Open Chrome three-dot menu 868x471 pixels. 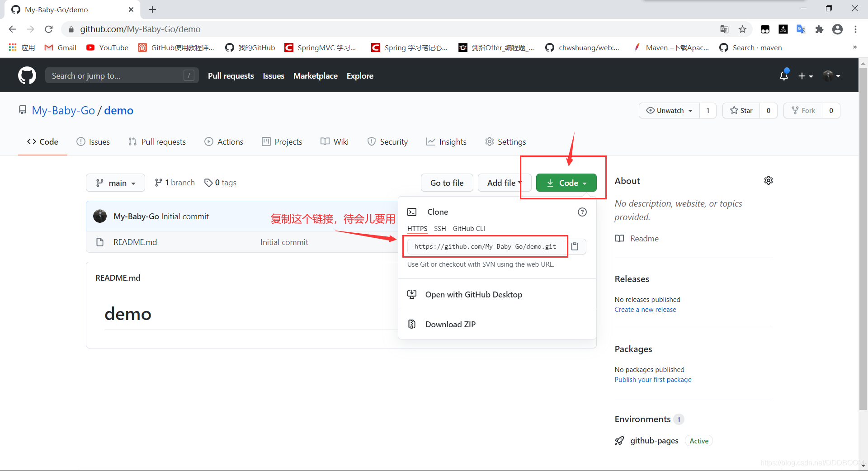click(855, 29)
